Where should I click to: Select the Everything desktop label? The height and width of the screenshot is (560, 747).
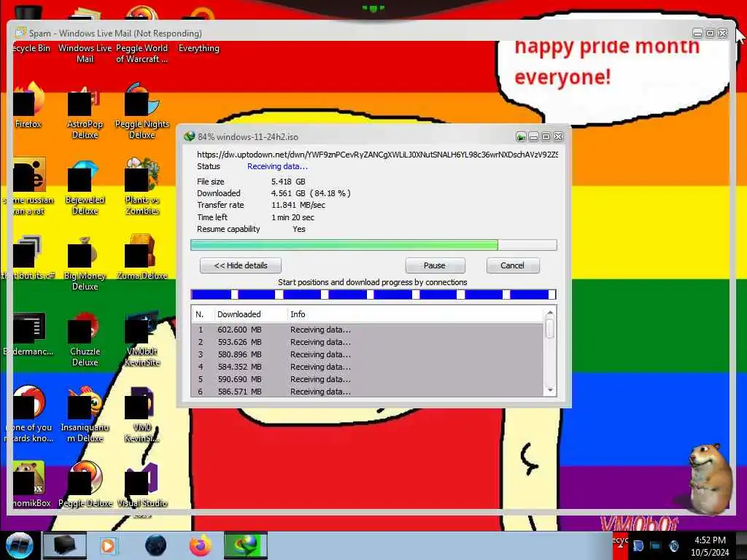[199, 48]
